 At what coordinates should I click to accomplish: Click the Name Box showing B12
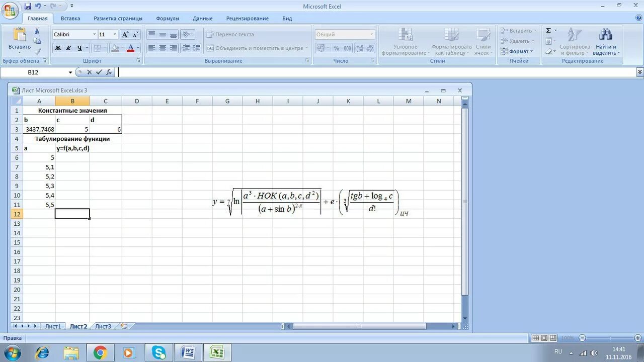click(34, 72)
